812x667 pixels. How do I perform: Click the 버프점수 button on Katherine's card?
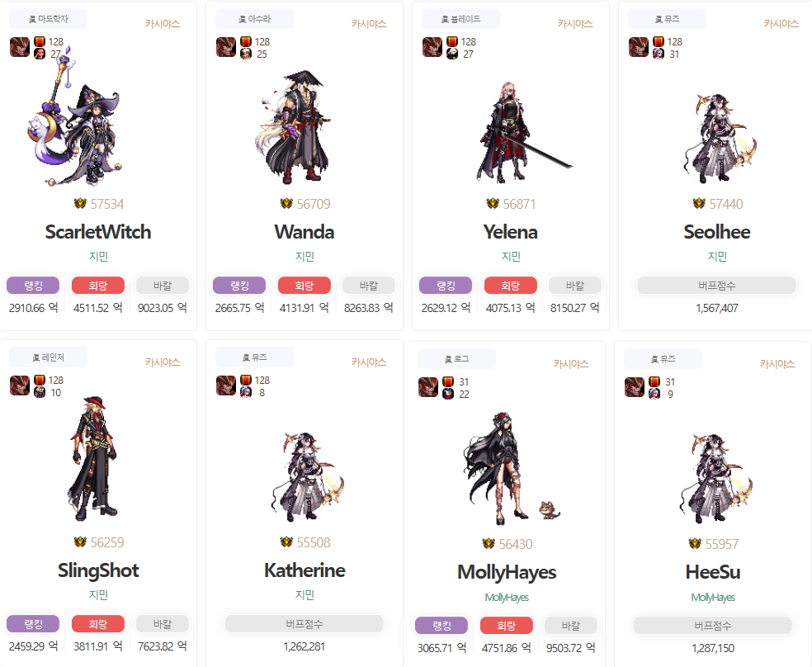pyautogui.click(x=304, y=624)
